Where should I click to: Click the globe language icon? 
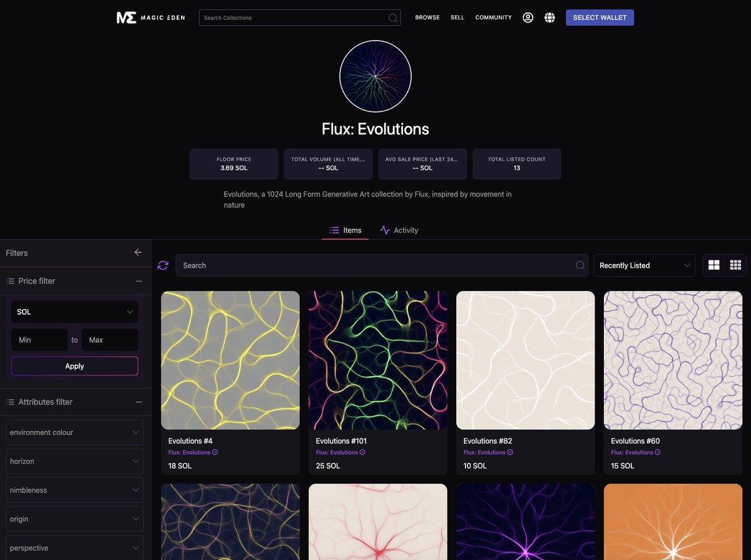(549, 18)
